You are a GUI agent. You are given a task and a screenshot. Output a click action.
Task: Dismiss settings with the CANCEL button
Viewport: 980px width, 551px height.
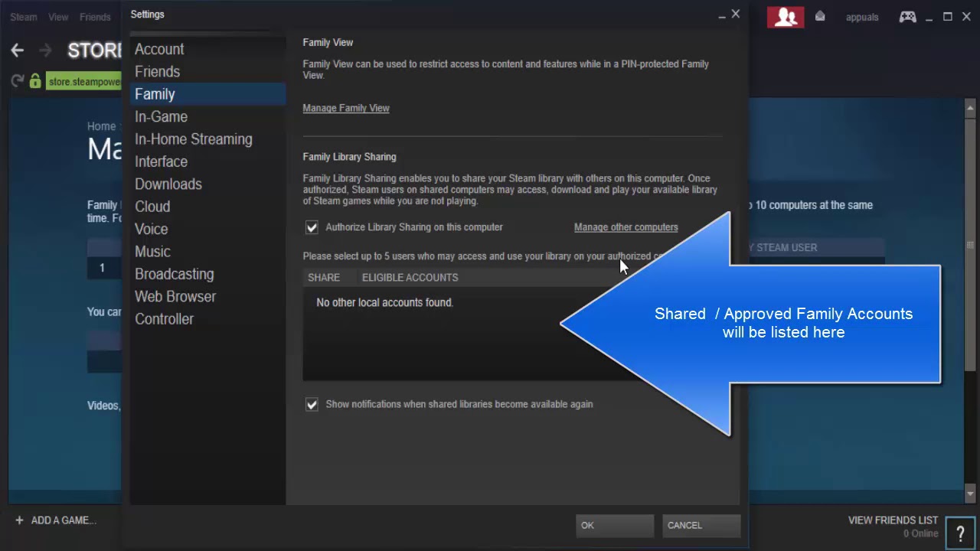pyautogui.click(x=701, y=525)
